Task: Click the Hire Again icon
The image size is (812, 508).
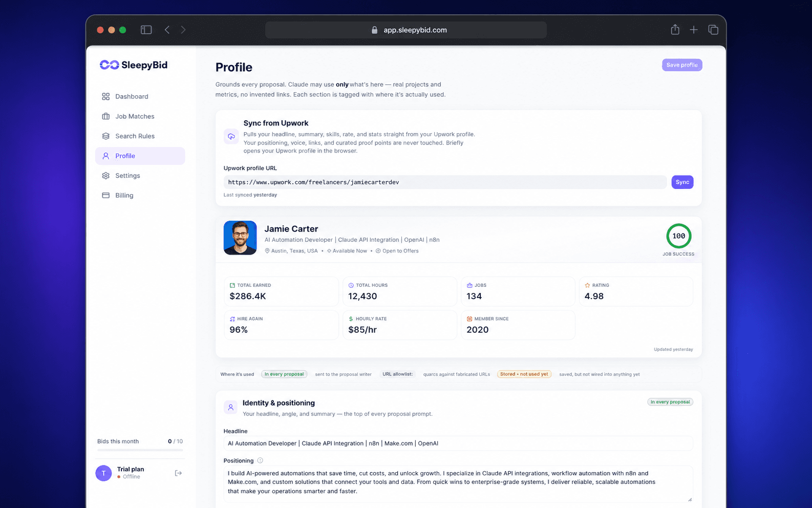Action: (232, 319)
